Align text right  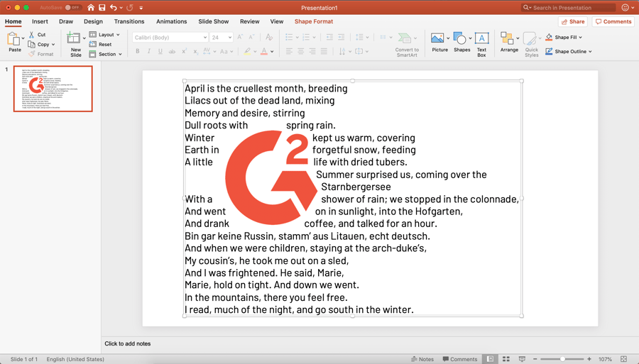[312, 51]
